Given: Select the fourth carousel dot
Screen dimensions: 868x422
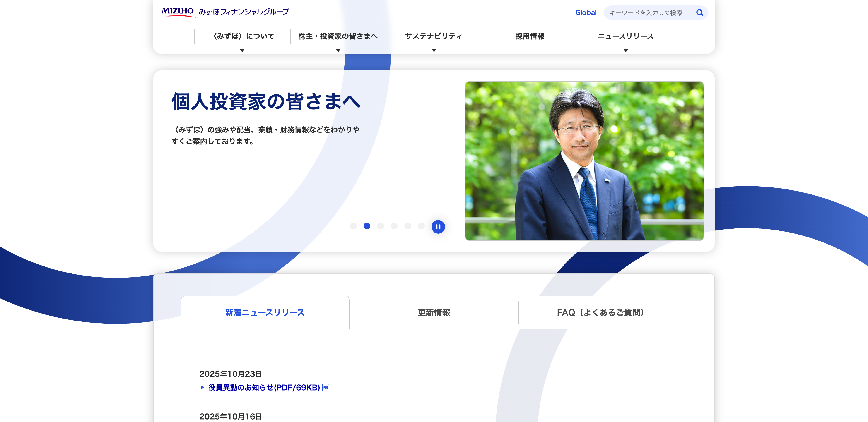Looking at the screenshot, I should (x=394, y=226).
